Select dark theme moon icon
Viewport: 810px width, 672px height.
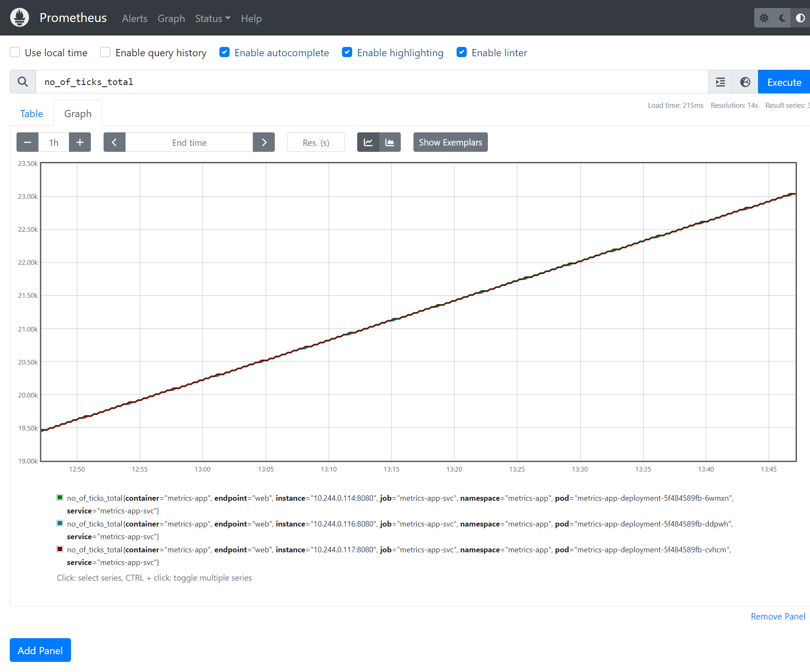pyautogui.click(x=782, y=18)
